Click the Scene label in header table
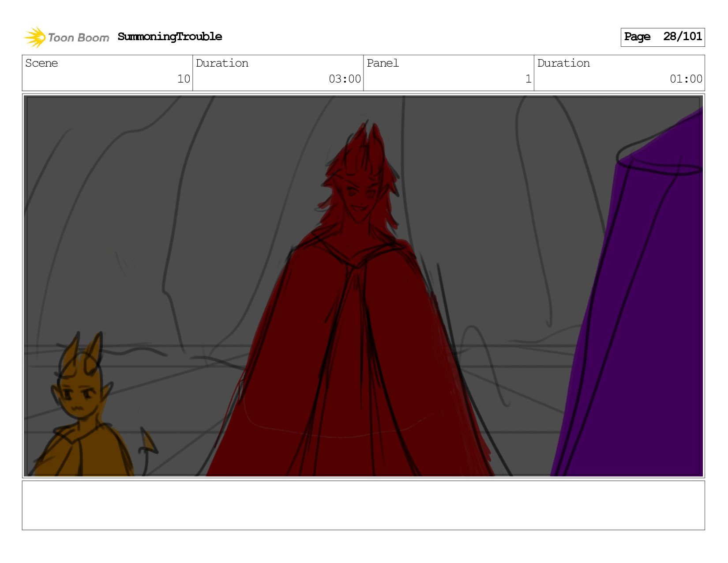The height and width of the screenshot is (563, 728). [41, 63]
